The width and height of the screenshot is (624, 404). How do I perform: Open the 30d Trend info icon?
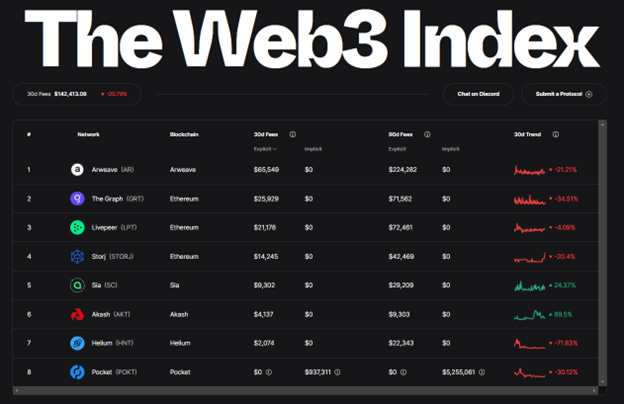tap(556, 135)
